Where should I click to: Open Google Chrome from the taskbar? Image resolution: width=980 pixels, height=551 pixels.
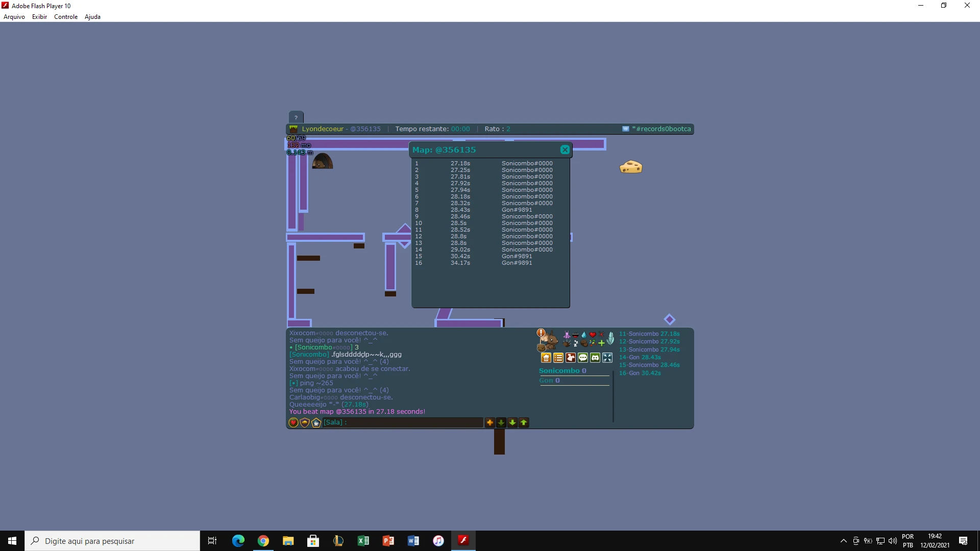tap(263, 541)
